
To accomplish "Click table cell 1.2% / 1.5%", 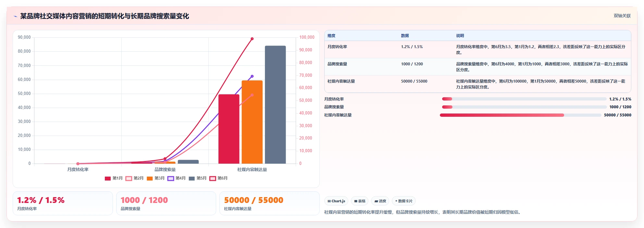I will pos(412,47).
